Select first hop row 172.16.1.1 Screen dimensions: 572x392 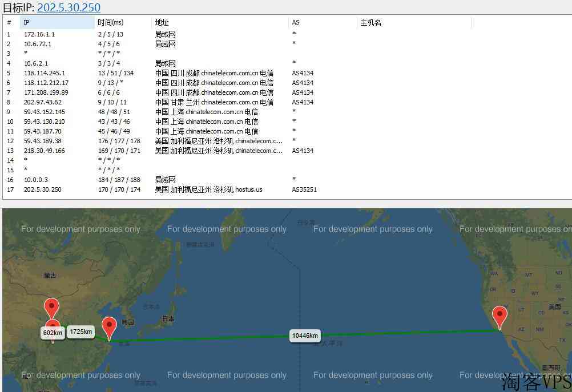coord(39,34)
